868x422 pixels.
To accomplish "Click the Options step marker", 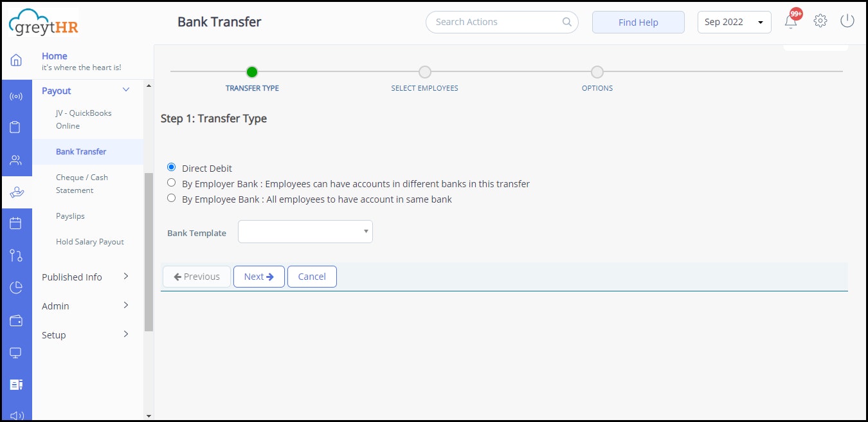I will tap(597, 72).
